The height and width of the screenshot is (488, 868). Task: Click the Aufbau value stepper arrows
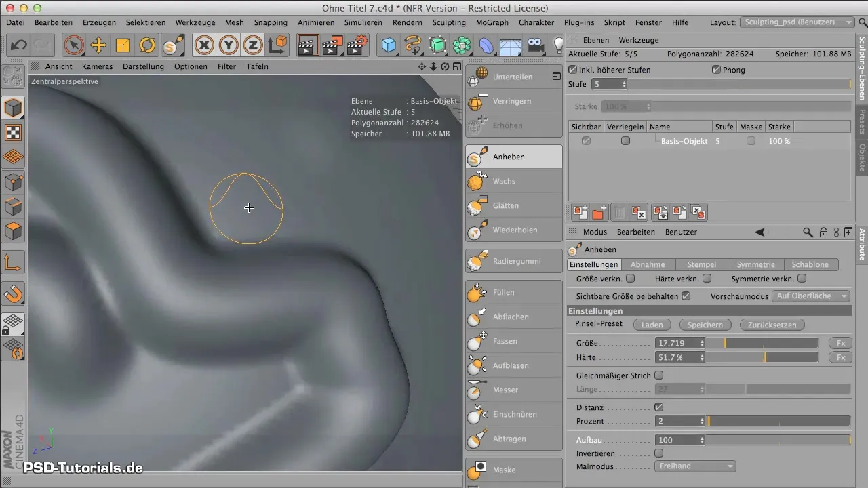click(x=702, y=440)
